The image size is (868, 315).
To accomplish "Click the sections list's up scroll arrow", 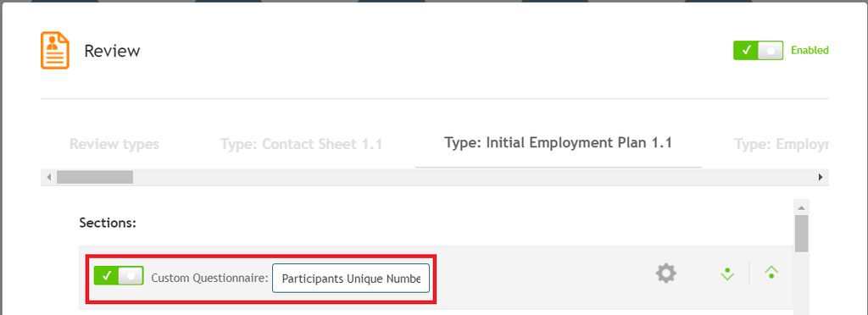I will [x=801, y=207].
